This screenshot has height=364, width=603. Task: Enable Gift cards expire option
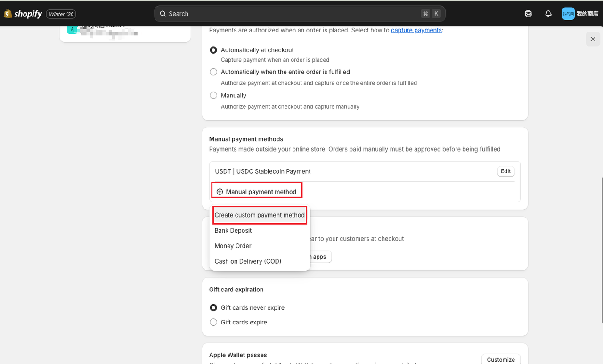(x=213, y=322)
